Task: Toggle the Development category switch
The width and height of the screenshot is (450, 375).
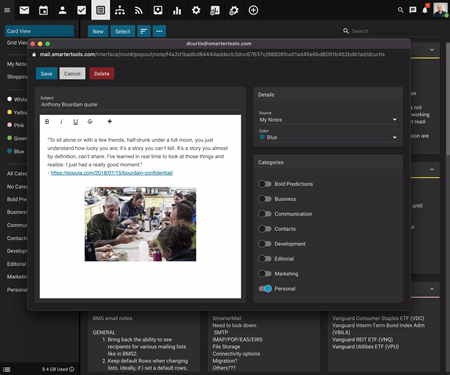Action: [x=265, y=244]
